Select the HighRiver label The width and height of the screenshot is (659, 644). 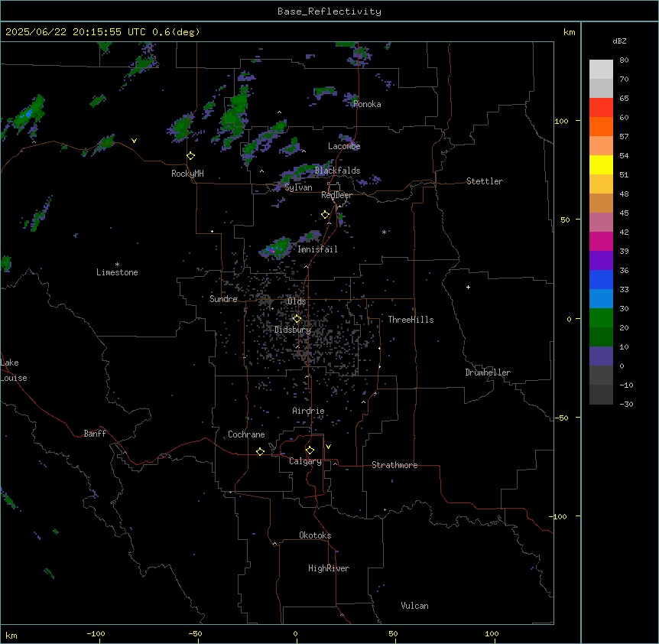329,568
